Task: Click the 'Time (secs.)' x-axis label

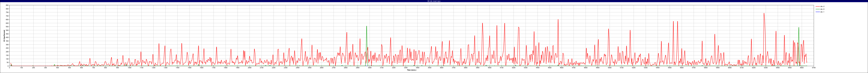Action: click(x=411, y=70)
